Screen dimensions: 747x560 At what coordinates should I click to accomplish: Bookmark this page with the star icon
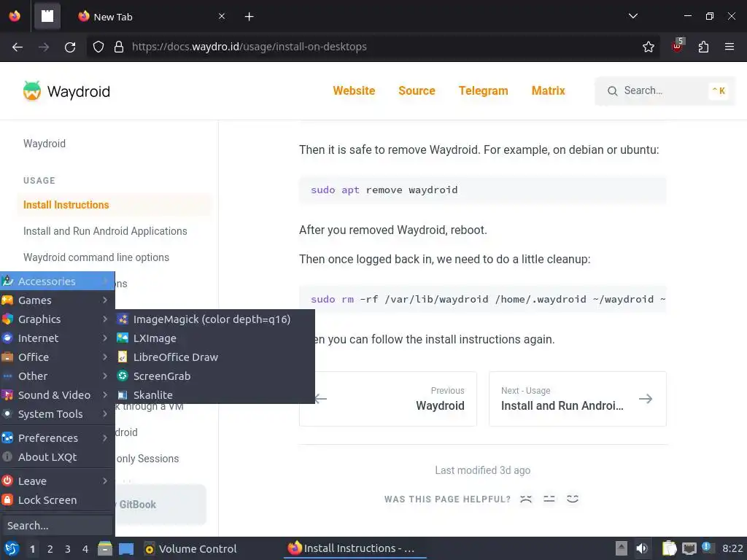(x=648, y=47)
